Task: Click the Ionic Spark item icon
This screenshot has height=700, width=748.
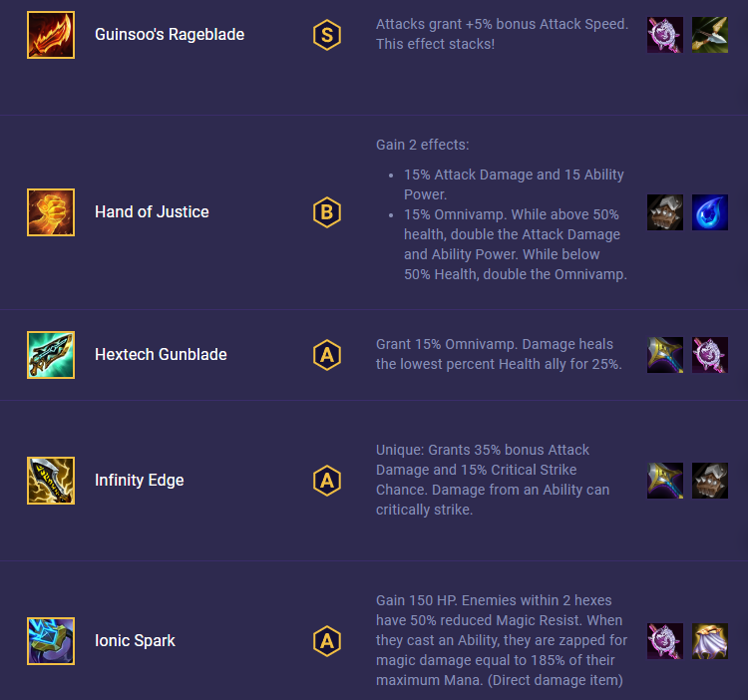Action: [x=51, y=641]
